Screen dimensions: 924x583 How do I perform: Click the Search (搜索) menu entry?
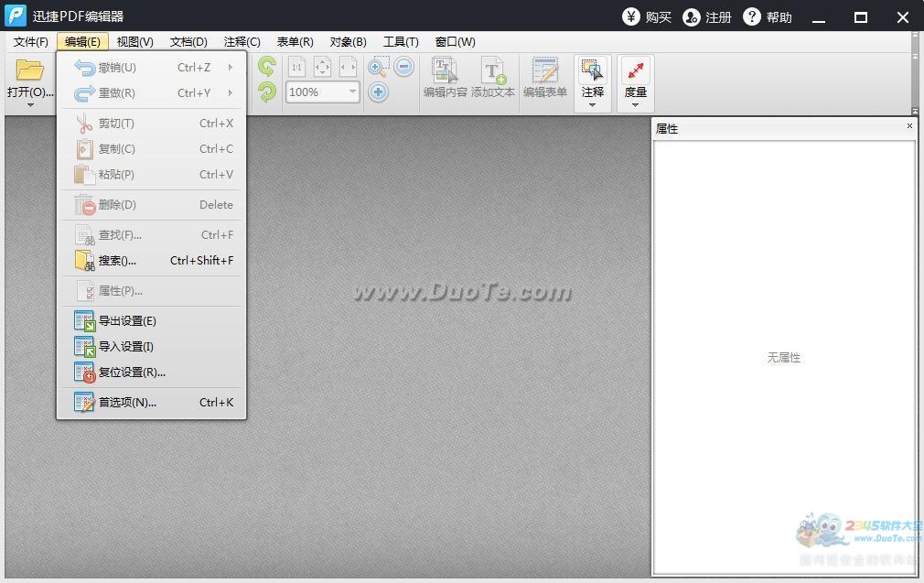pyautogui.click(x=117, y=261)
